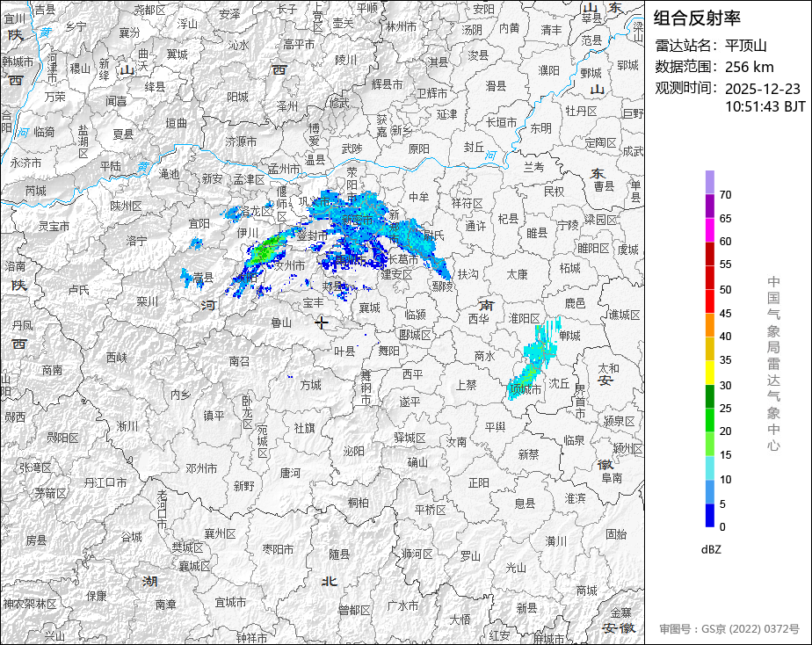Click the 方城 map label
Viewport: 812px width, 645px height.
(311, 385)
